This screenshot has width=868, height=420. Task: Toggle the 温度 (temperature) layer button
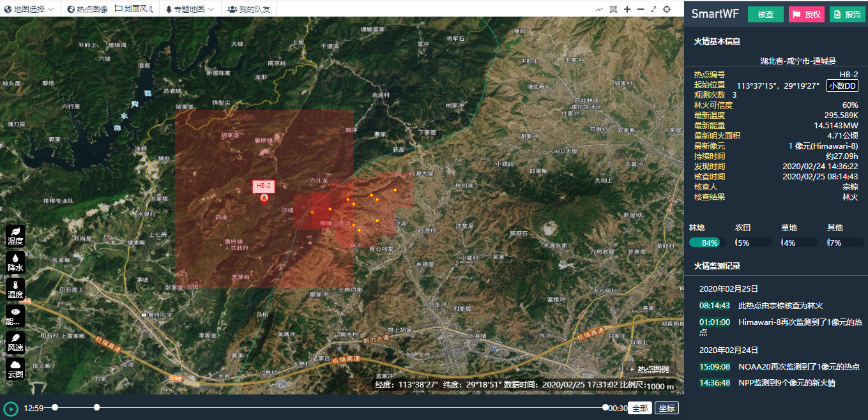(15, 289)
